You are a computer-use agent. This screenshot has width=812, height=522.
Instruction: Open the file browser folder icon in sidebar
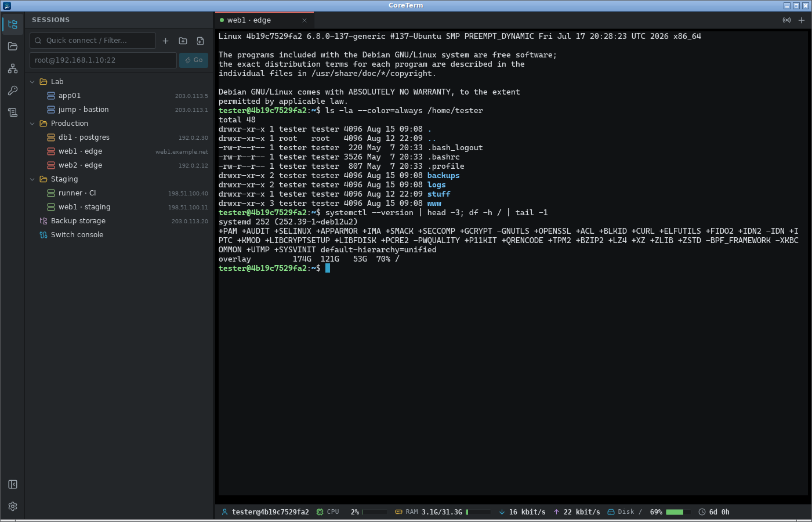(x=13, y=46)
